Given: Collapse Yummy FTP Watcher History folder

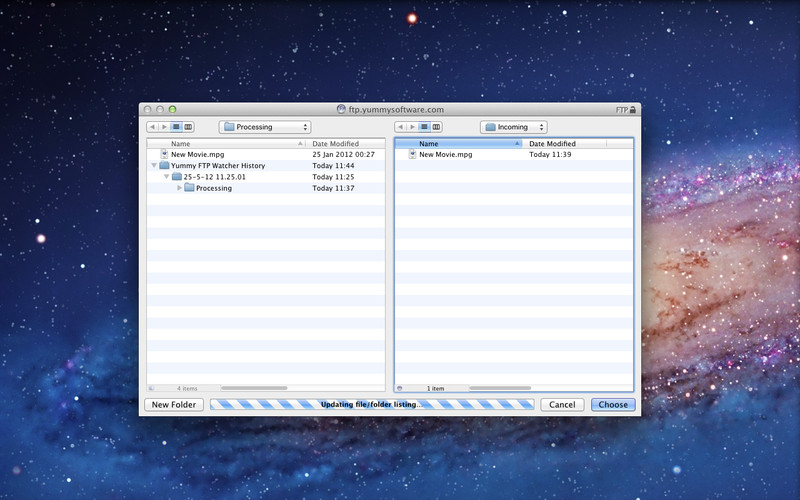Looking at the screenshot, I should pos(153,166).
